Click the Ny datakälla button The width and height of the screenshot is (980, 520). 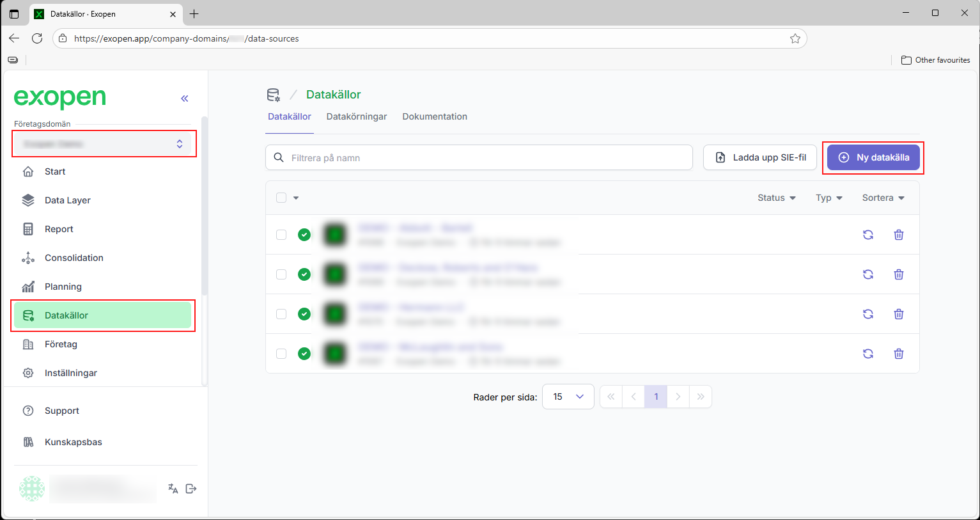pos(873,157)
